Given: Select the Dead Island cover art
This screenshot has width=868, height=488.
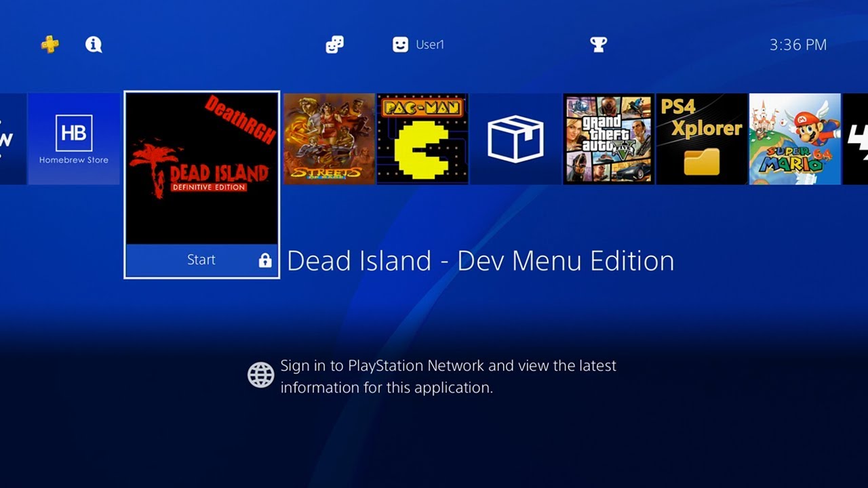Looking at the screenshot, I should pyautogui.click(x=202, y=168).
